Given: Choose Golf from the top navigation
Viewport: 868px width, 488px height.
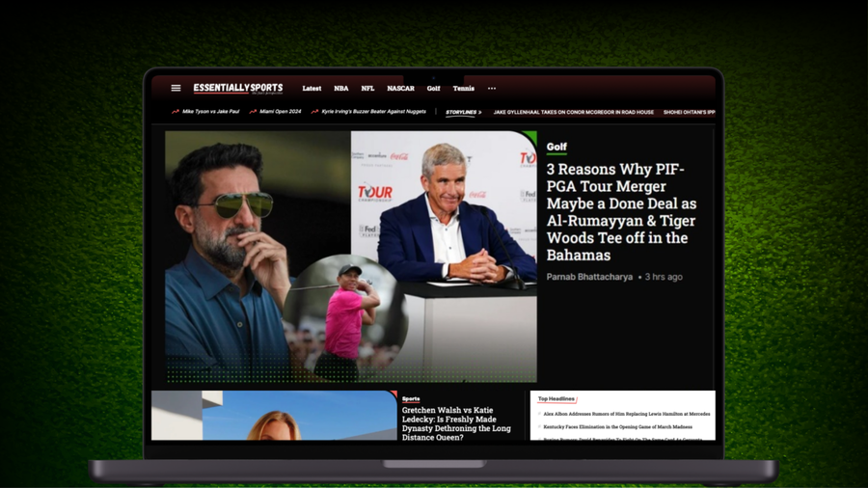Looking at the screenshot, I should tap(433, 89).
